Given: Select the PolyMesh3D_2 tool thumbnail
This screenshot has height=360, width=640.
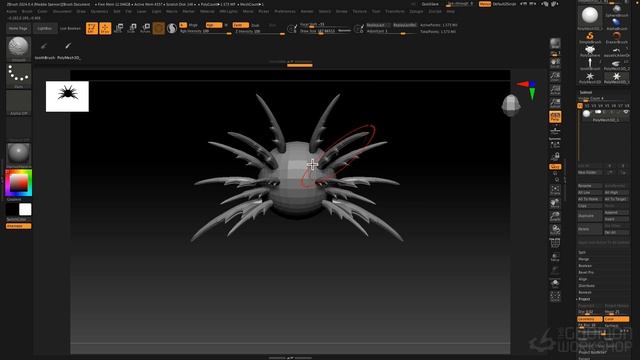Looking at the screenshot, I should coord(616,65).
